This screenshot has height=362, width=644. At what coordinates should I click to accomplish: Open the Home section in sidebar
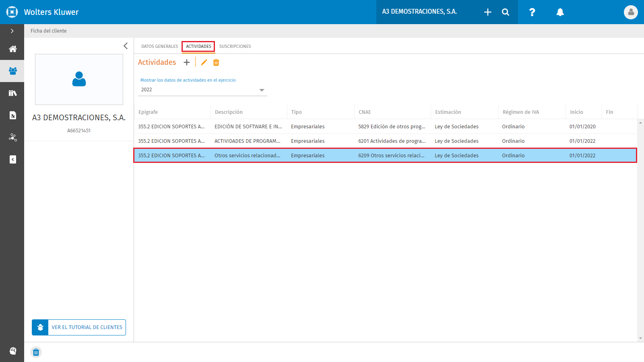12,49
